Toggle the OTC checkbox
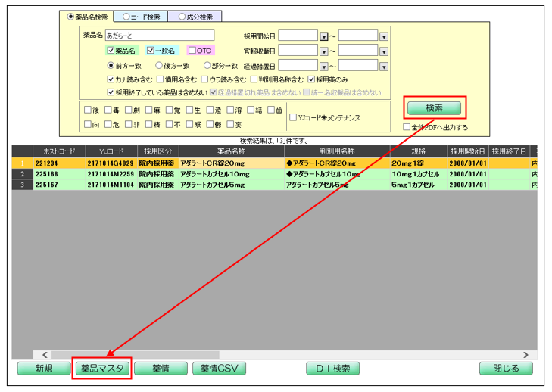The image size is (552, 392). tap(192, 51)
